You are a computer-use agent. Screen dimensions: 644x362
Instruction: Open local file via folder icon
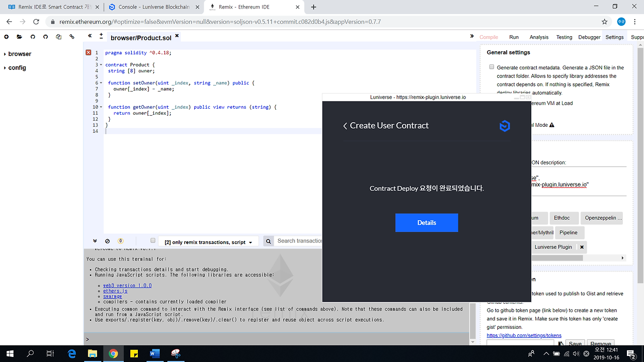[x=19, y=37]
